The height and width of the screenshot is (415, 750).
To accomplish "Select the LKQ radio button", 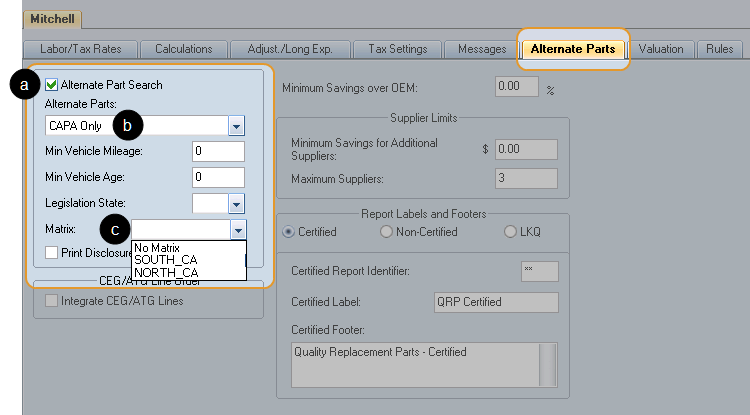I will click(510, 232).
